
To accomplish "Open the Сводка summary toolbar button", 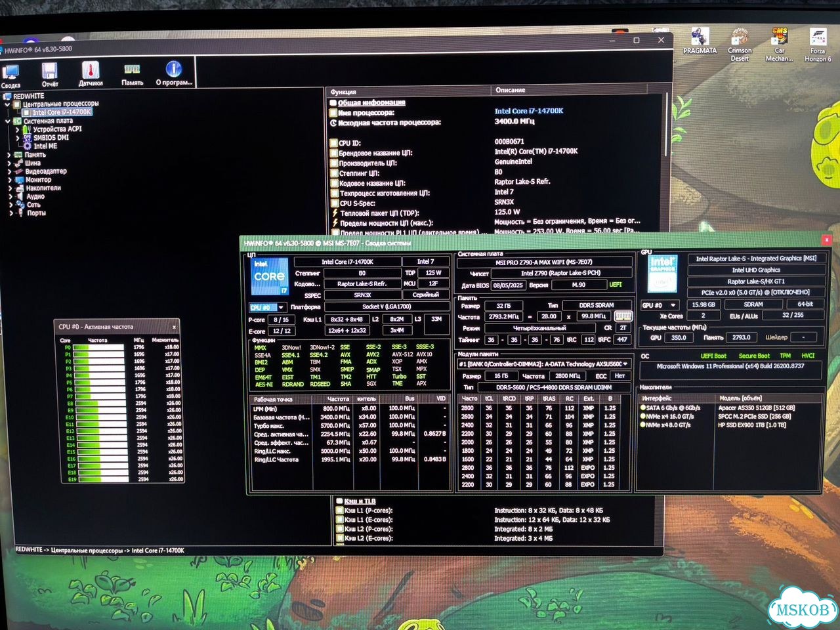I will 10,75.
